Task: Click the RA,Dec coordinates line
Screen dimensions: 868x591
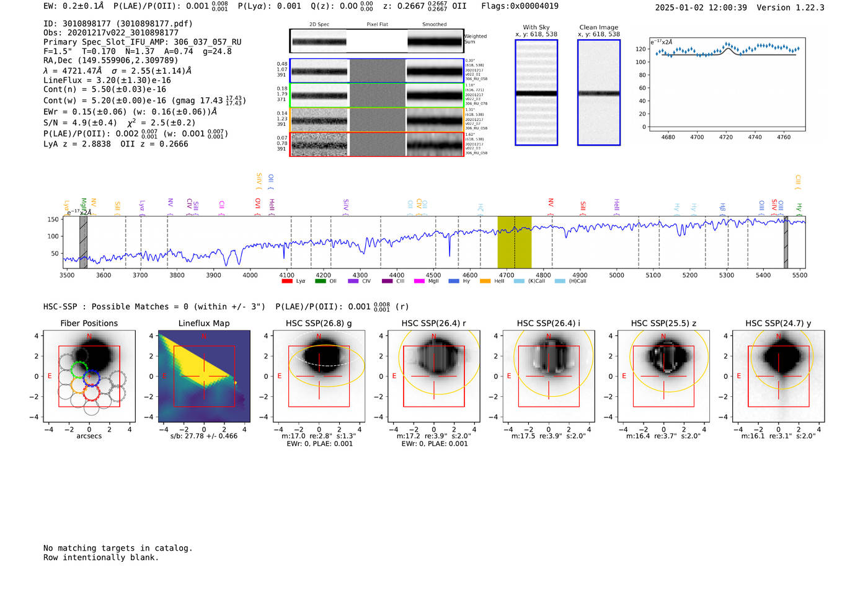Action: 110,61
